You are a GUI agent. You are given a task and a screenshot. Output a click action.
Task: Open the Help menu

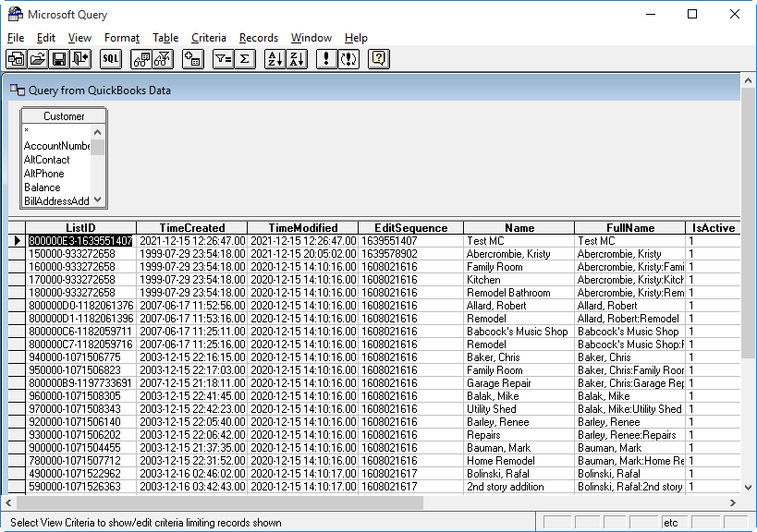click(356, 38)
